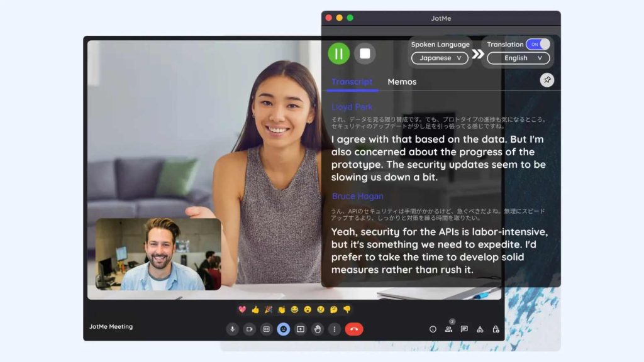644x362 pixels.
Task: Send the party popper reaction
Action: click(x=268, y=309)
